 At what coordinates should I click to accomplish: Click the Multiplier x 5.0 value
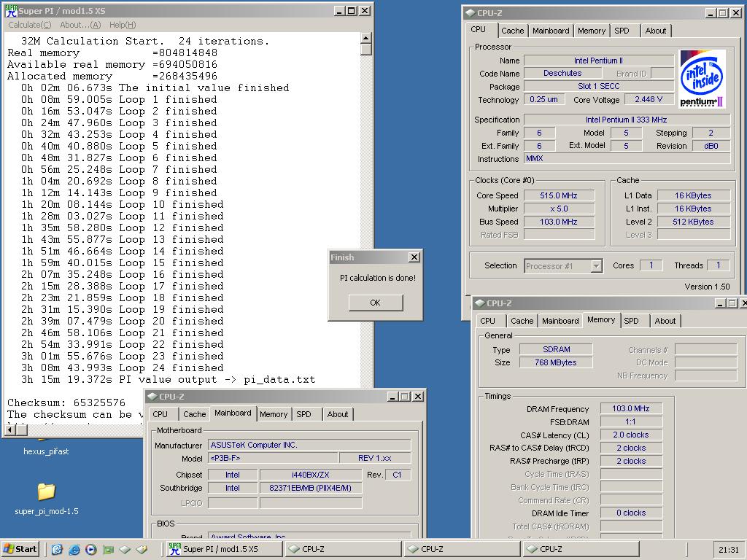pos(559,209)
